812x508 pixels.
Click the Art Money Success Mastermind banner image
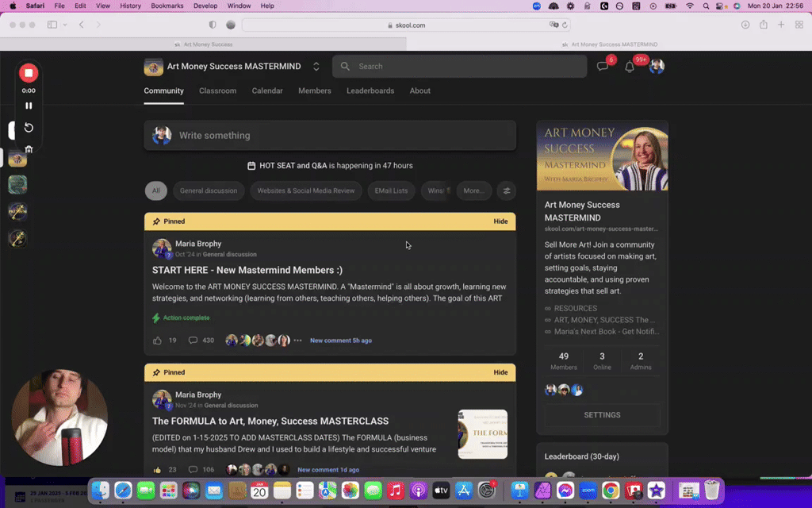603,156
